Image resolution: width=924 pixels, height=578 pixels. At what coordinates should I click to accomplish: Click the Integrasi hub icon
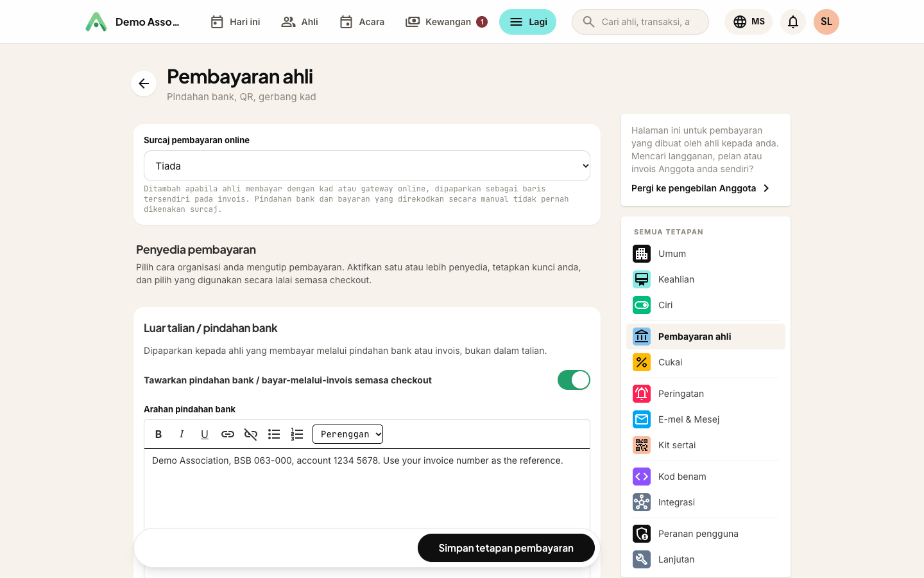[x=642, y=502]
